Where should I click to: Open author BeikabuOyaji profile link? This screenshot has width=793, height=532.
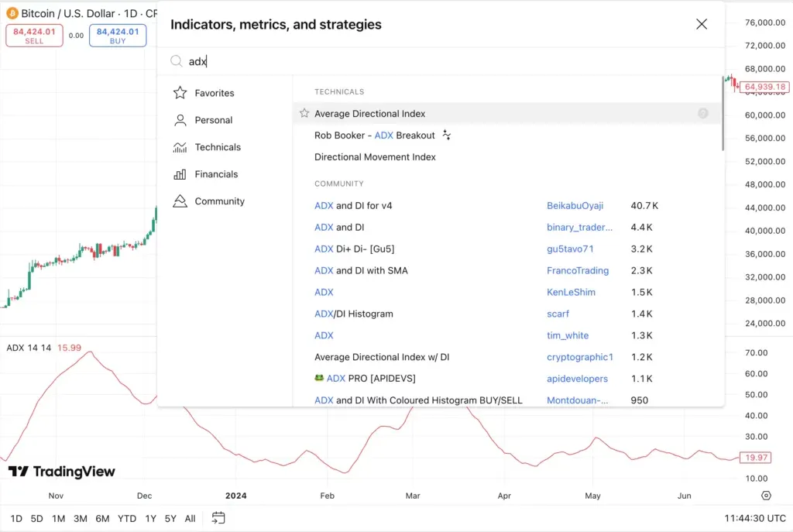coord(575,206)
